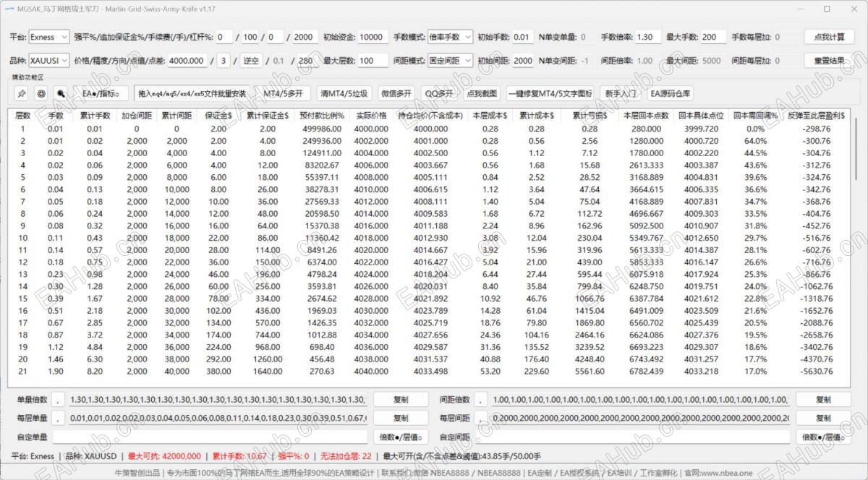Select the cell showing -5630.76
The height and width of the screenshot is (480, 868).
tap(816, 372)
